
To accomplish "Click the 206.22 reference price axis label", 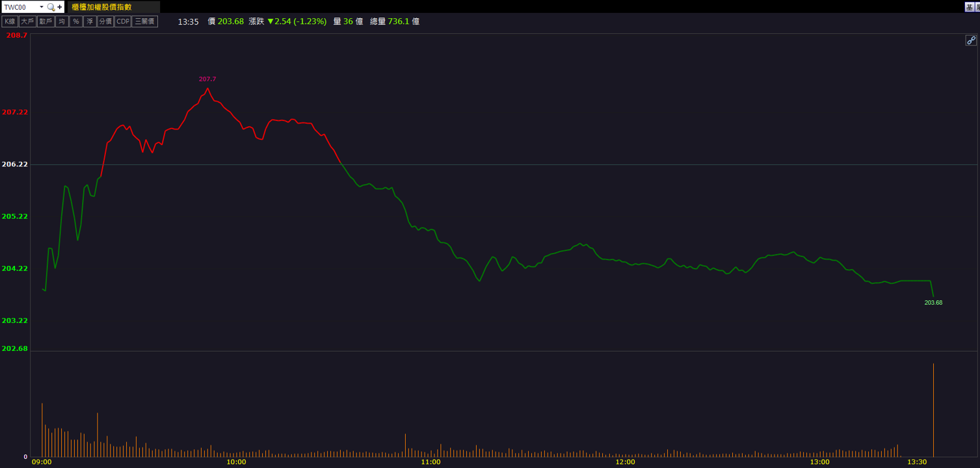I will click(15, 164).
